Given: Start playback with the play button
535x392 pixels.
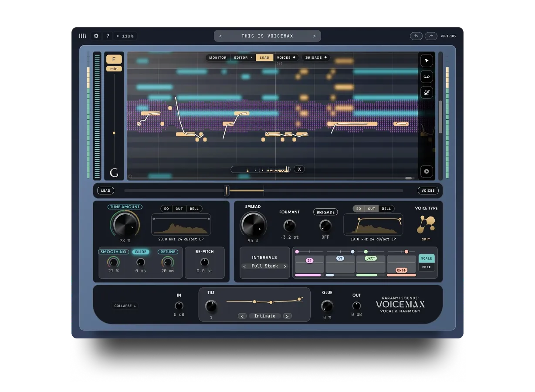Looking at the screenshot, I should tap(427, 171).
